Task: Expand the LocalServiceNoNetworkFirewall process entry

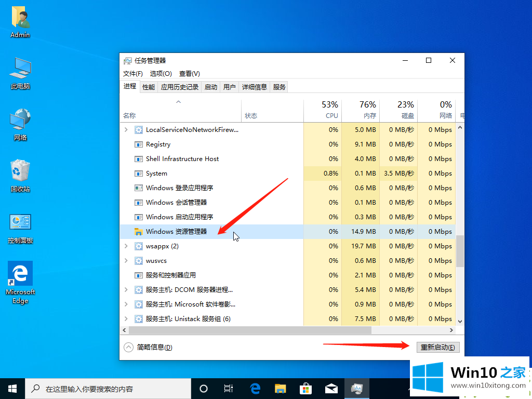Action: [x=126, y=129]
